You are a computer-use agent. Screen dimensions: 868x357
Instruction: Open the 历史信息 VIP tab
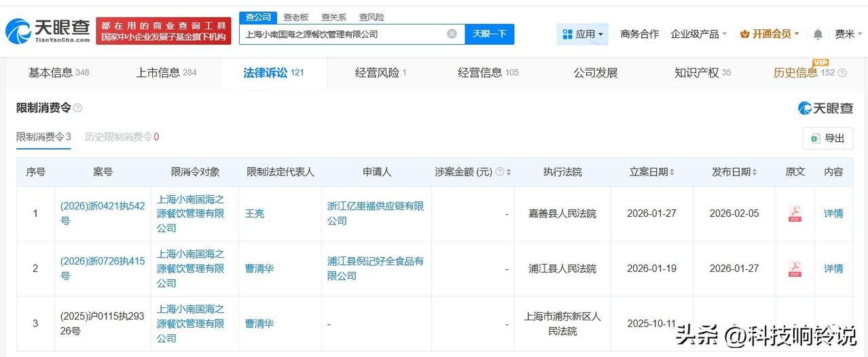point(804,73)
